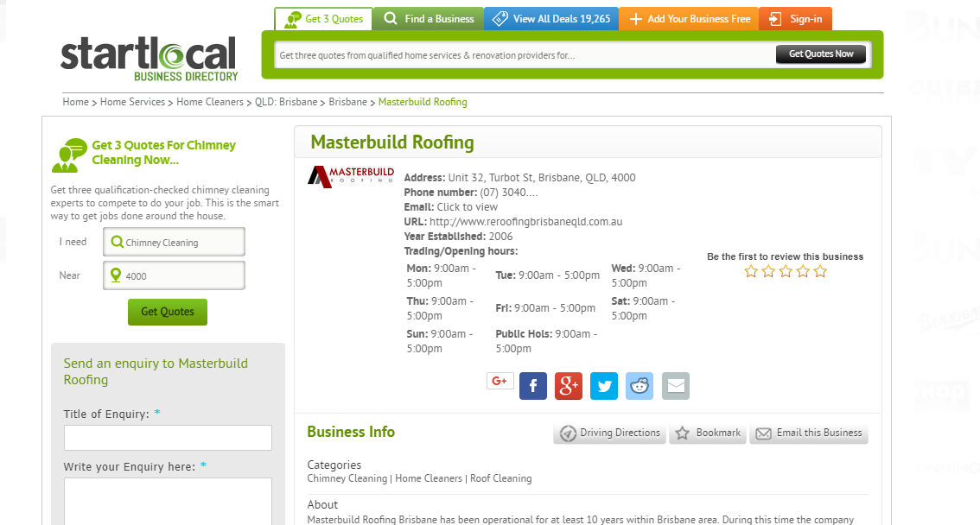The width and height of the screenshot is (980, 525).
Task: Share listing on Twitter
Action: click(604, 386)
